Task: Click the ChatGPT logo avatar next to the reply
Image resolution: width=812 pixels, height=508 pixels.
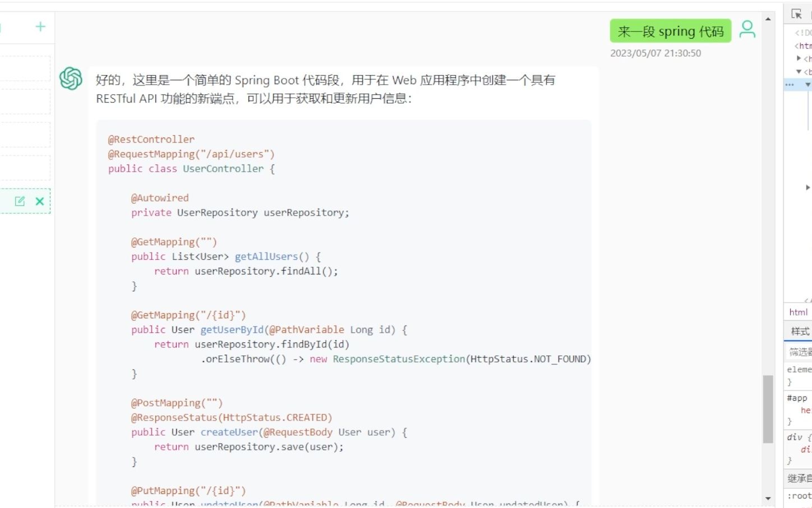Action: 71,79
